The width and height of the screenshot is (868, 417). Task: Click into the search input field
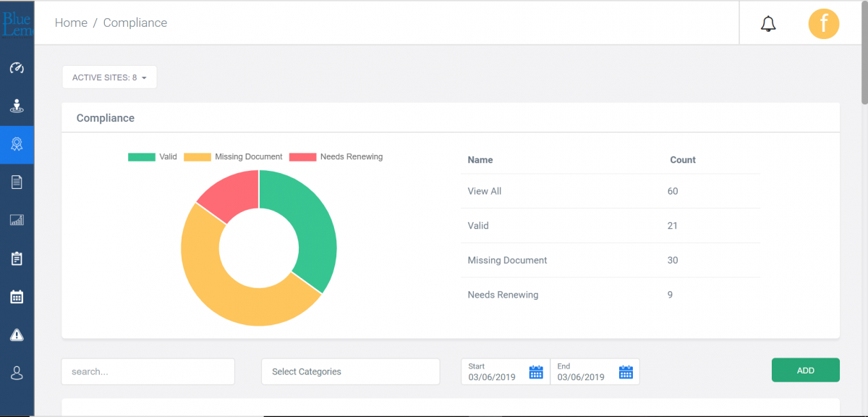(x=148, y=371)
